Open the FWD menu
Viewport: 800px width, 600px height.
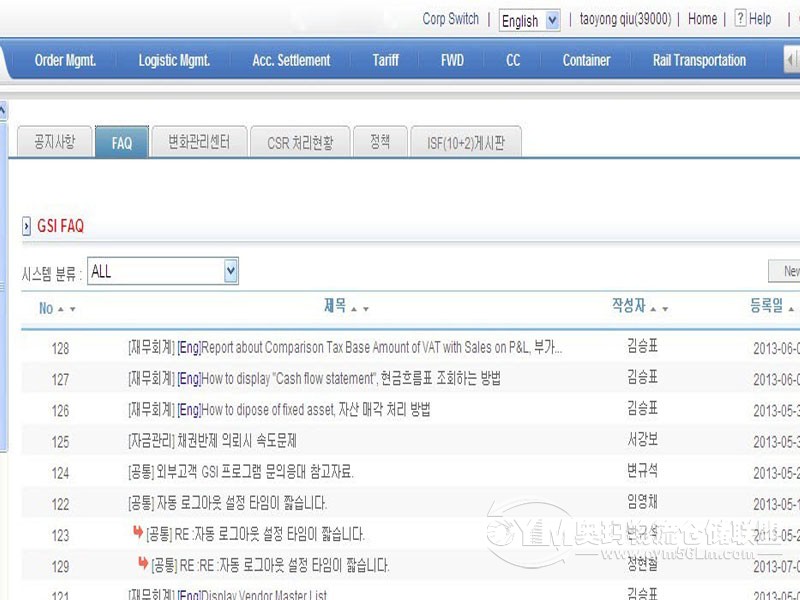pyautogui.click(x=453, y=60)
